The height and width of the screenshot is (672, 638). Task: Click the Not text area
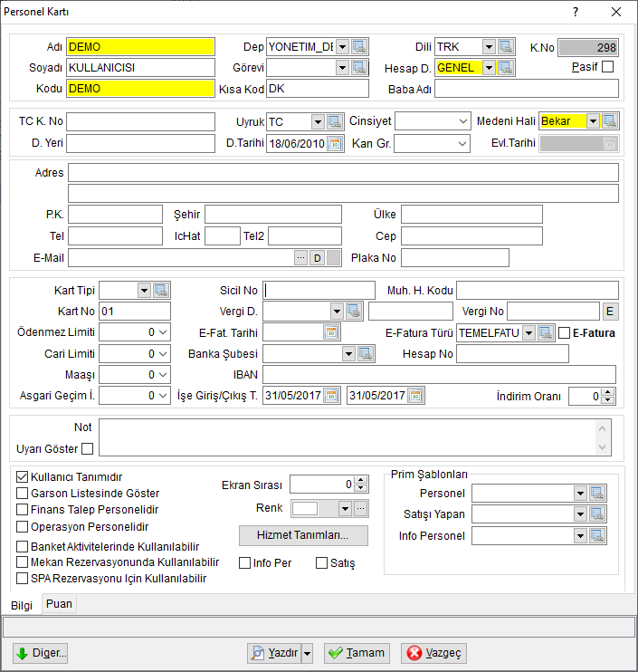point(355,437)
